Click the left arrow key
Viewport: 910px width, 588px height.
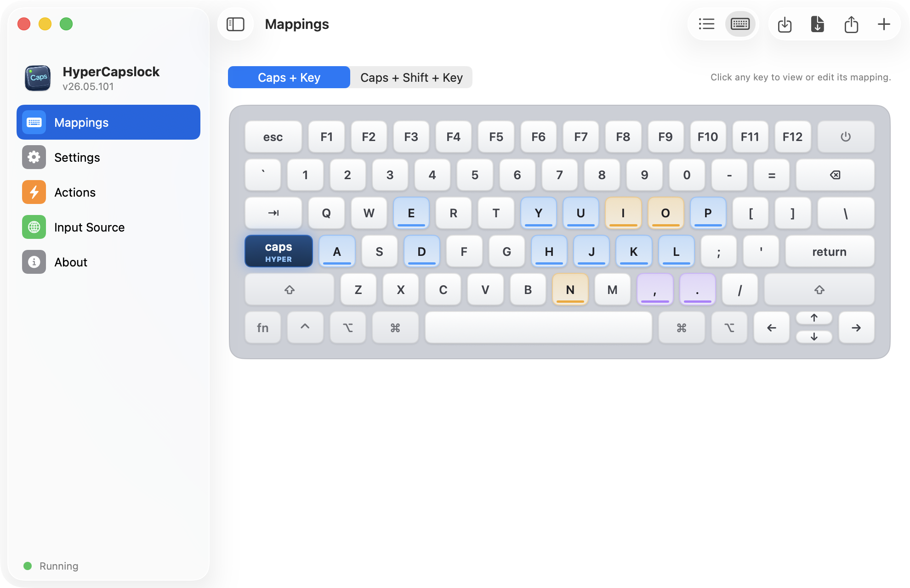pyautogui.click(x=772, y=328)
